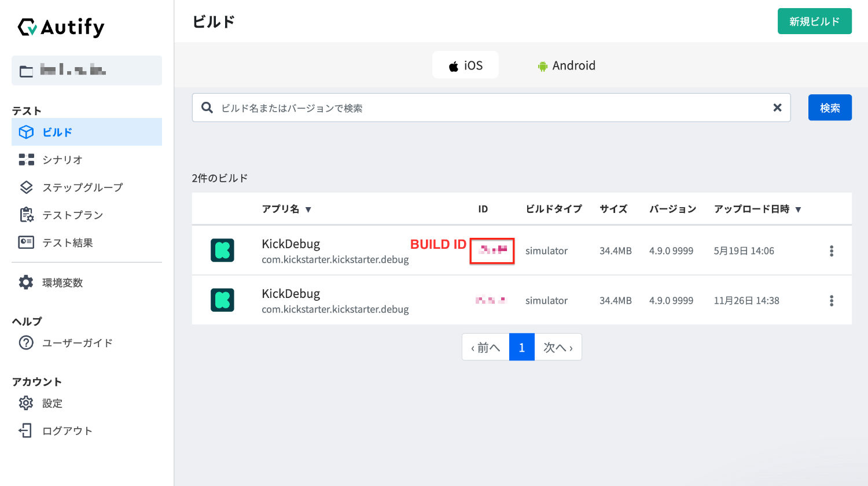The height and width of the screenshot is (486, 868).
Task: Open kebab menu for 5月19日 build
Action: (832, 251)
